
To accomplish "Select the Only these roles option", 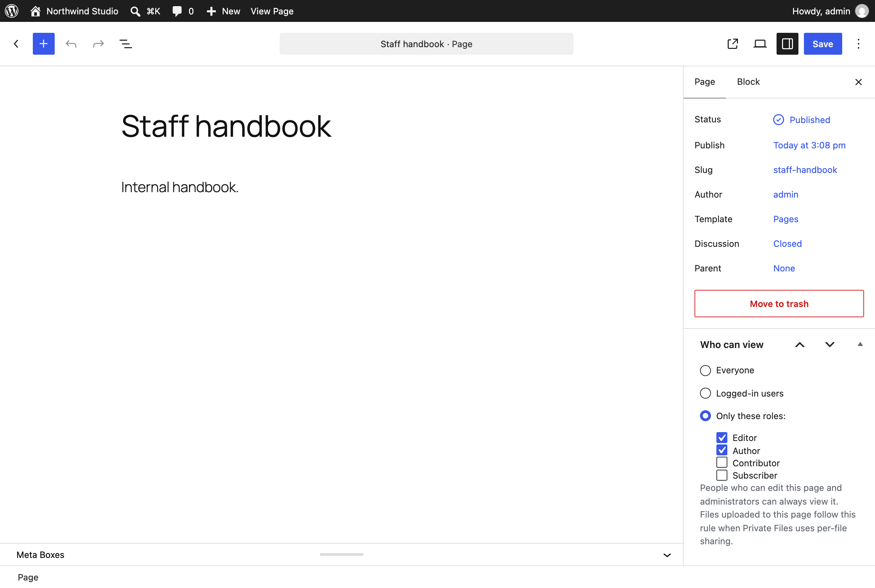I will [x=705, y=416].
